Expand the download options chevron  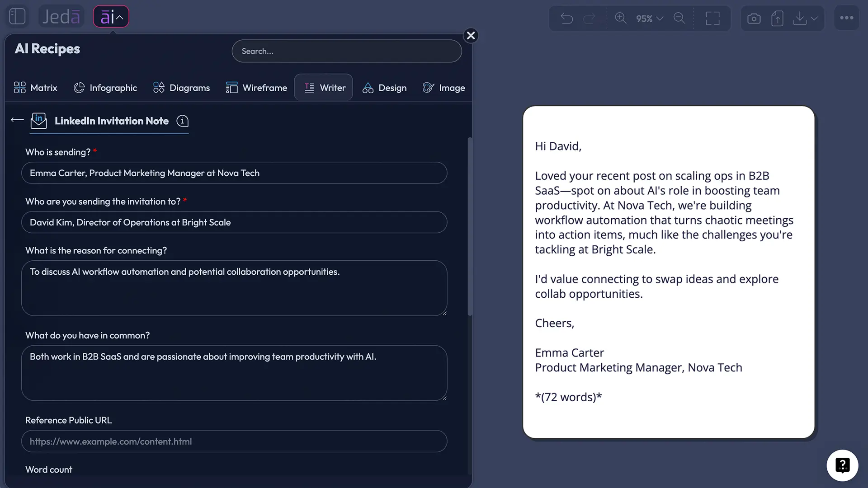tap(814, 19)
